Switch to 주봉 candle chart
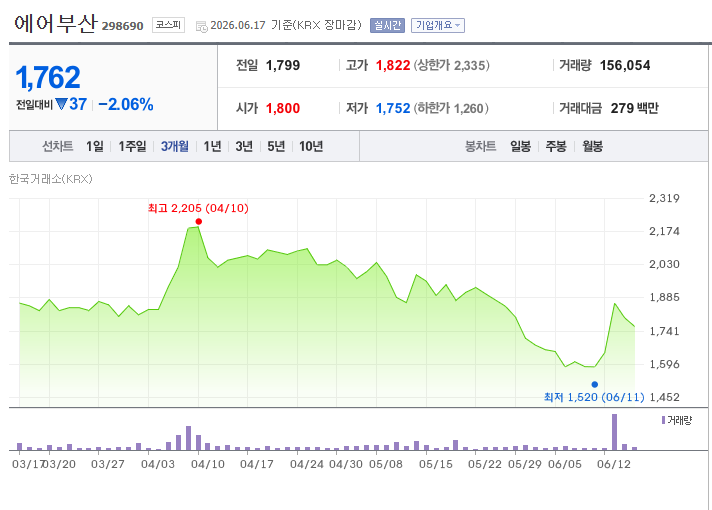 pos(556,146)
